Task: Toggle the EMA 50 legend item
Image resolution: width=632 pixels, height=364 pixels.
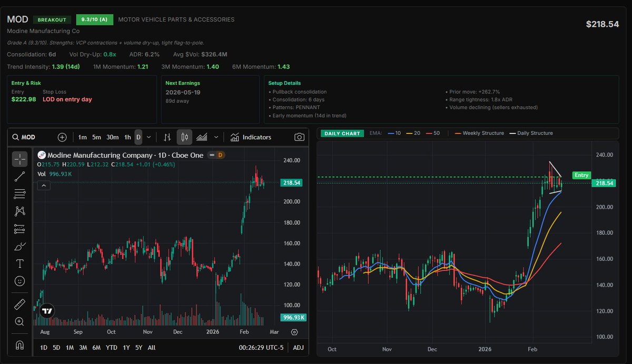Action: tap(433, 133)
